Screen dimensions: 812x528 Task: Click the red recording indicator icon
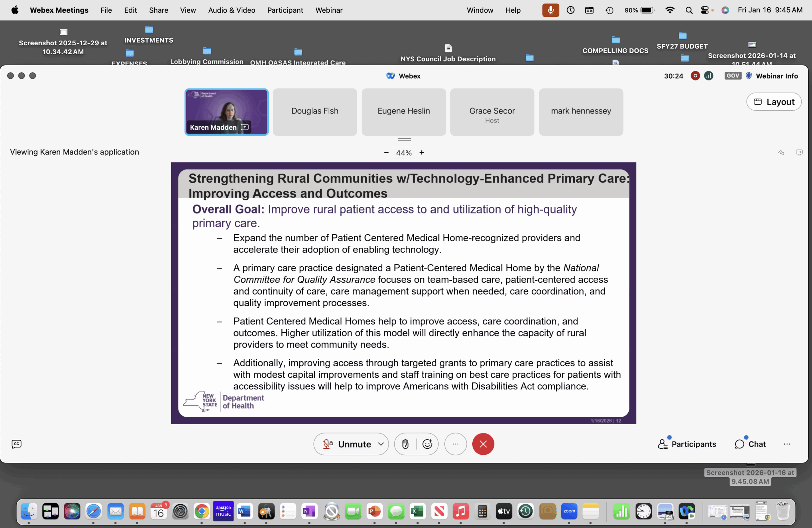tap(695, 76)
